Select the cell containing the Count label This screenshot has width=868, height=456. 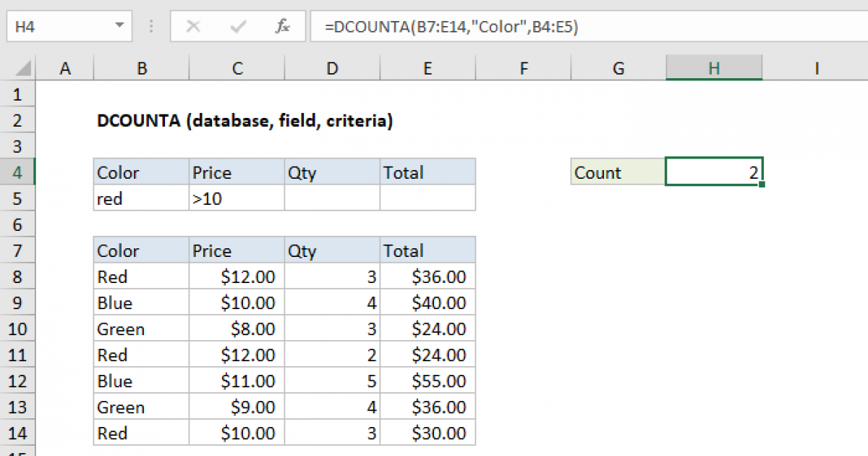point(616,172)
